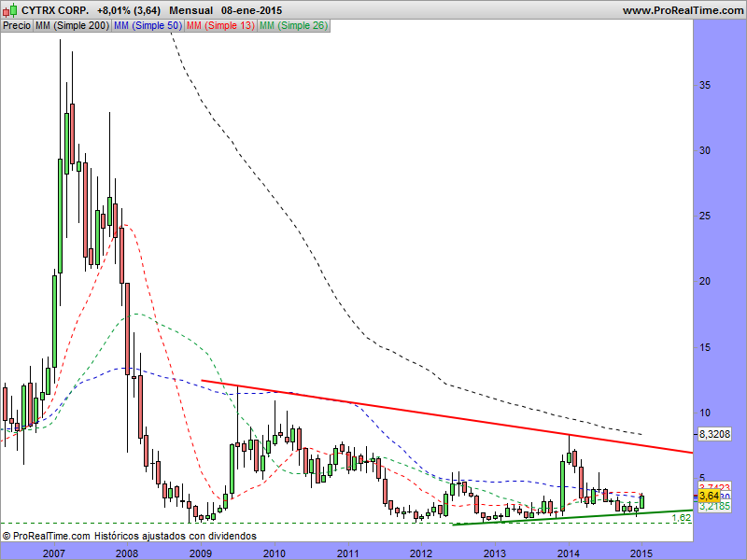Click the date 08-ene-2015 in header
The height and width of the screenshot is (560, 747).
click(251, 10)
